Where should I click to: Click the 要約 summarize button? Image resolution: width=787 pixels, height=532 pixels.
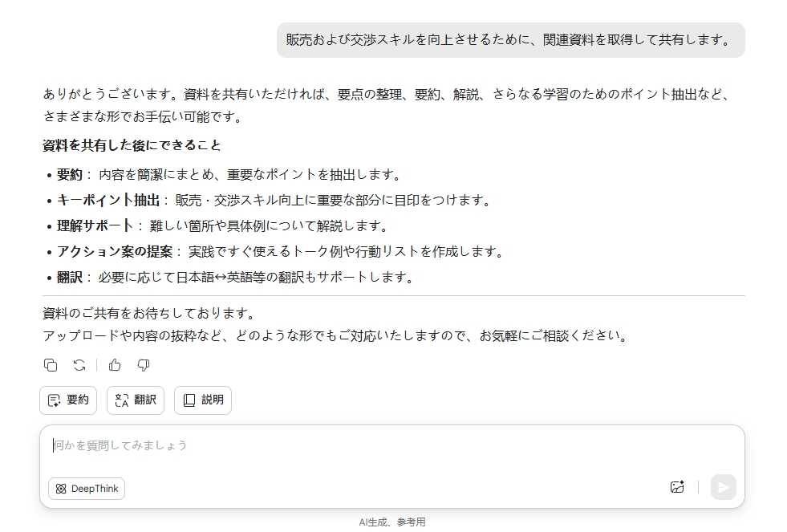[x=68, y=400]
